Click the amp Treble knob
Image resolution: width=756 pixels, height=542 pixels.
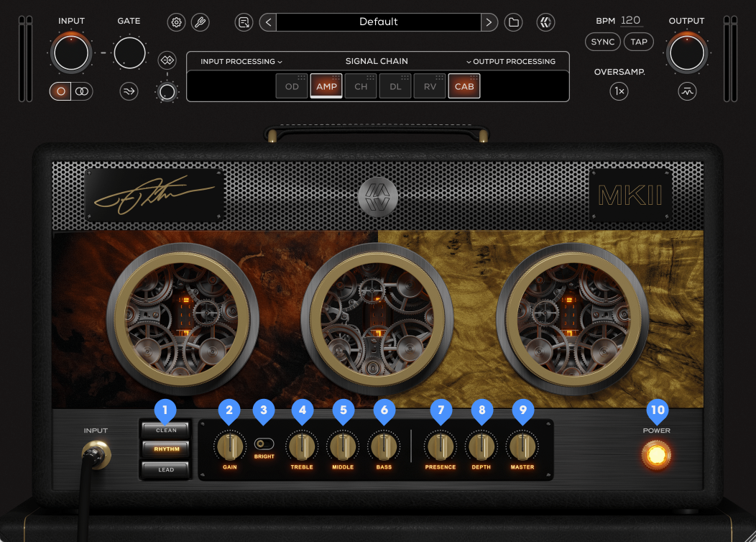(302, 446)
